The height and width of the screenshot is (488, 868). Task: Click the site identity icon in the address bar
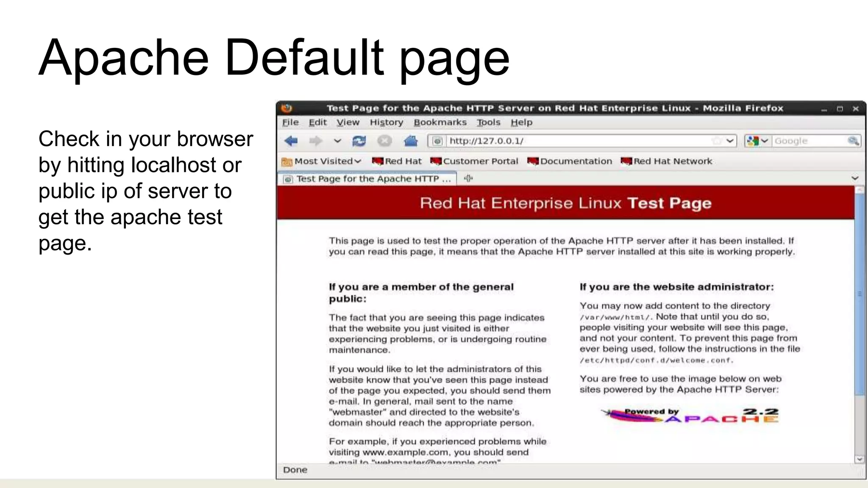coord(437,141)
